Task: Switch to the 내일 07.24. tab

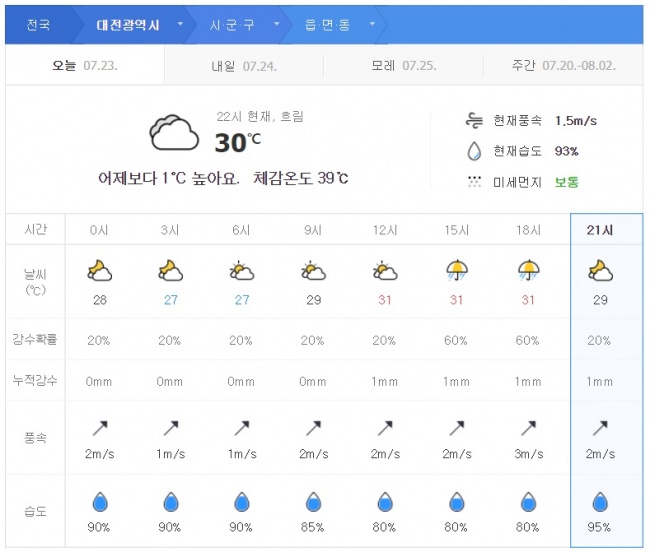Action: coord(244,66)
